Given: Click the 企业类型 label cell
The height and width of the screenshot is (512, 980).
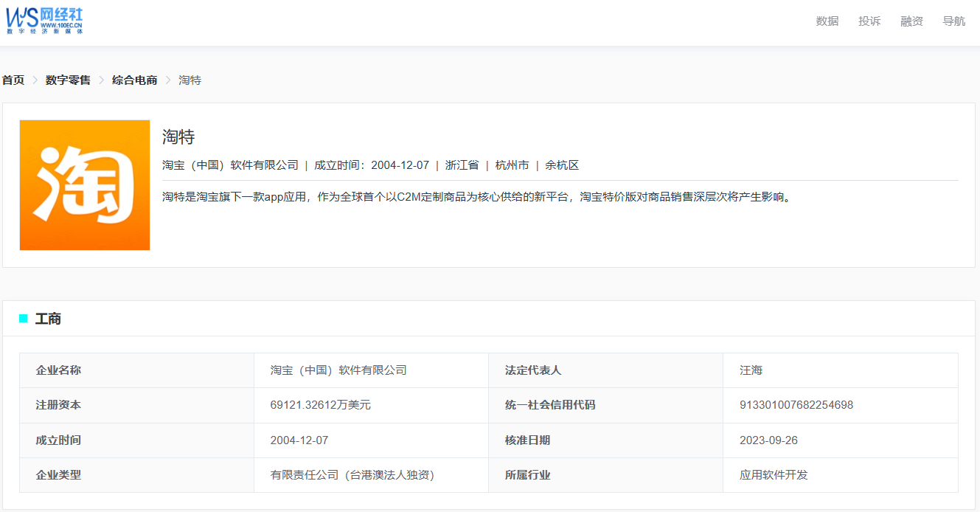Looking at the screenshot, I should (137, 475).
